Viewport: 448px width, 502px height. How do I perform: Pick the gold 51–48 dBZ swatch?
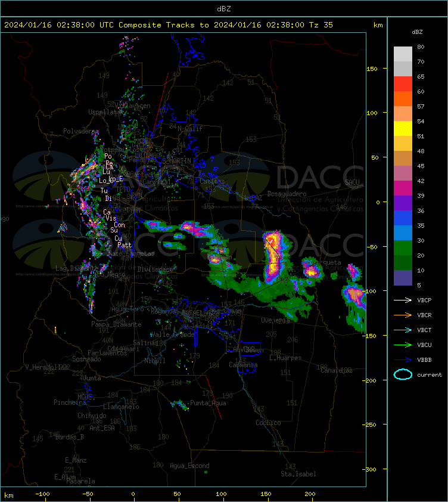click(x=403, y=144)
